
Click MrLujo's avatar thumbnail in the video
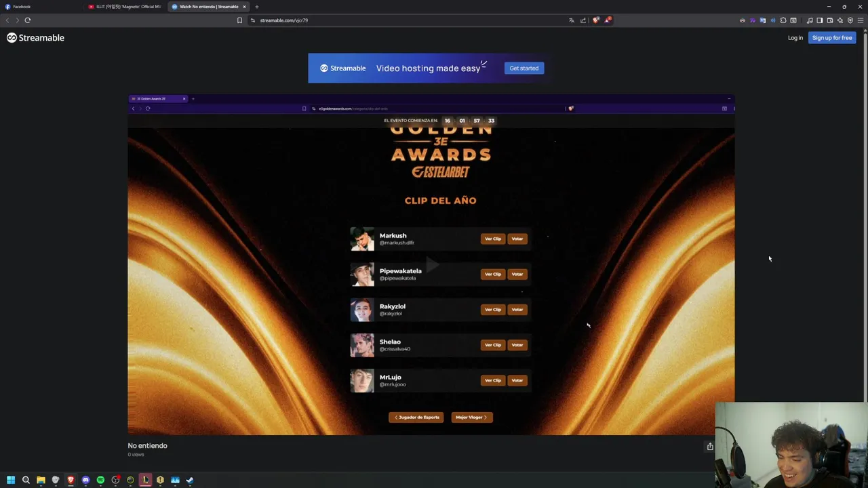click(x=362, y=380)
